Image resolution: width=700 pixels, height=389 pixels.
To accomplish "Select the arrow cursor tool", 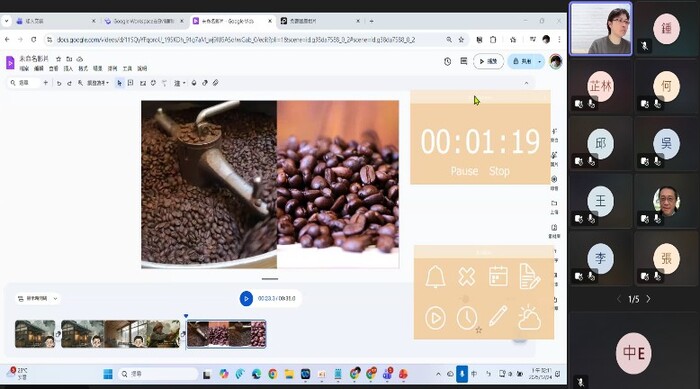I will pyautogui.click(x=119, y=83).
